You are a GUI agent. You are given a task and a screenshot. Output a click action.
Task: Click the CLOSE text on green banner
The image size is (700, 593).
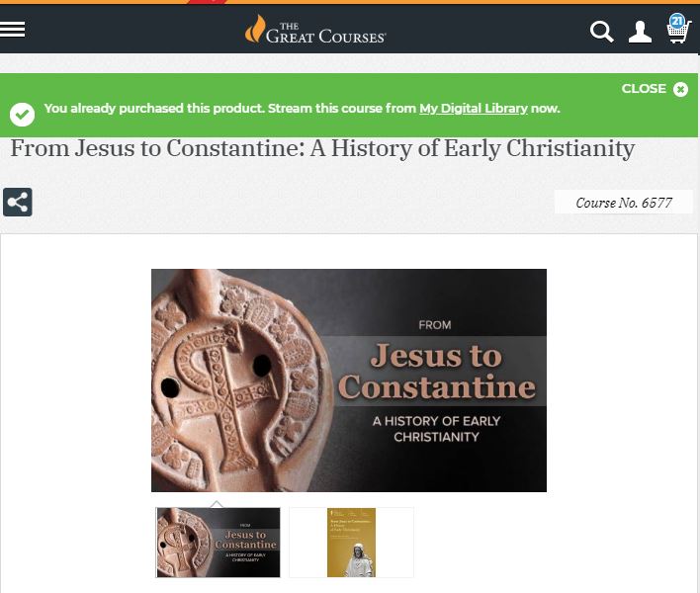644,89
